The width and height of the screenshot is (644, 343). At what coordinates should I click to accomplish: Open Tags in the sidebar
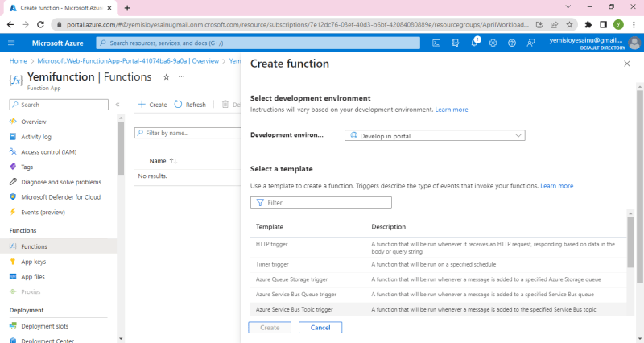27,167
